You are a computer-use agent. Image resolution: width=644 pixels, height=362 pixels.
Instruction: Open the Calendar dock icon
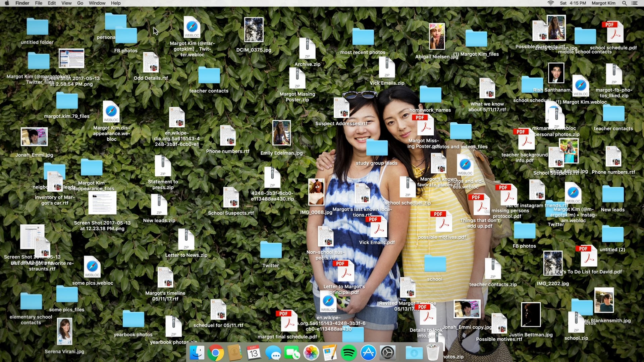click(x=254, y=353)
